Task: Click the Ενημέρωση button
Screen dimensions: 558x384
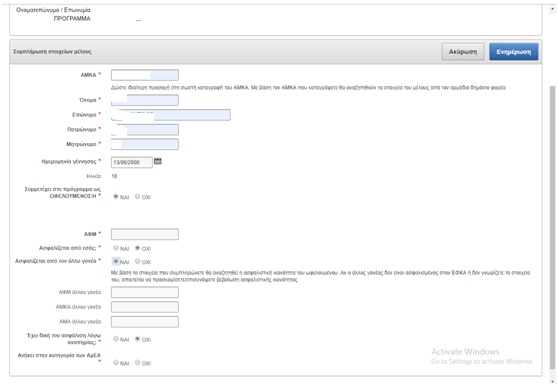Action: click(514, 52)
